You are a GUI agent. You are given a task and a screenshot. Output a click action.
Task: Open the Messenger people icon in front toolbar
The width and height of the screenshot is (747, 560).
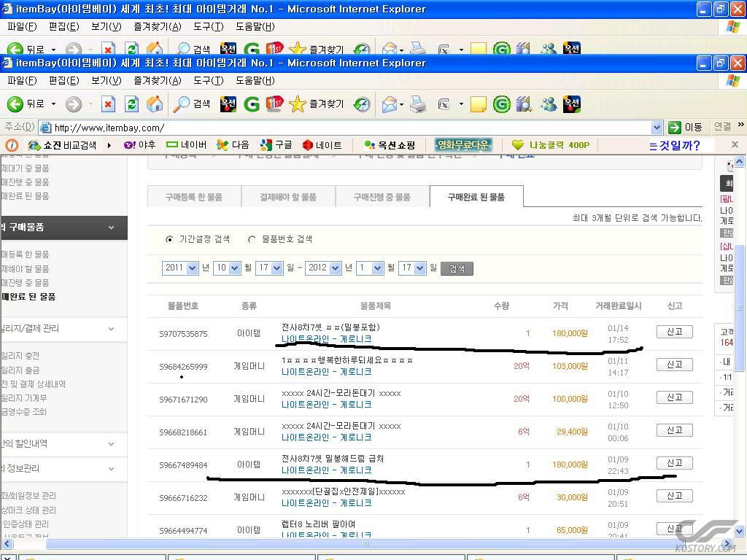click(x=549, y=104)
